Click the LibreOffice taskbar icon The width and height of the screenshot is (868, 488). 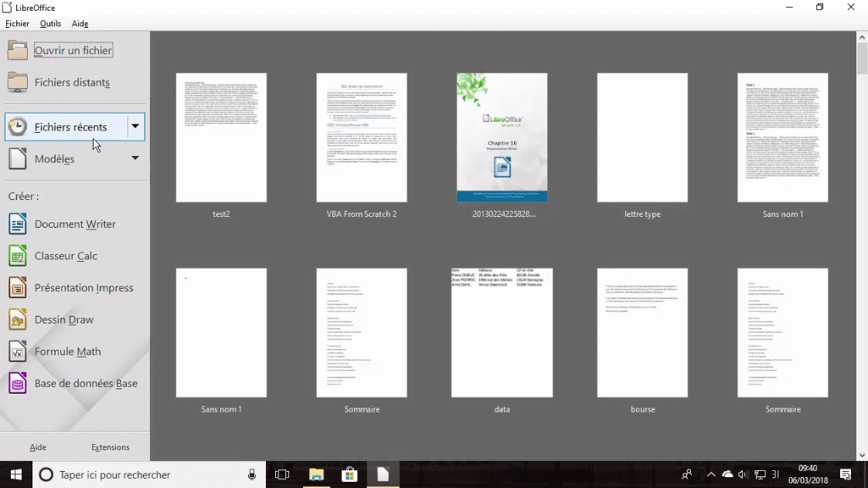coord(383,475)
